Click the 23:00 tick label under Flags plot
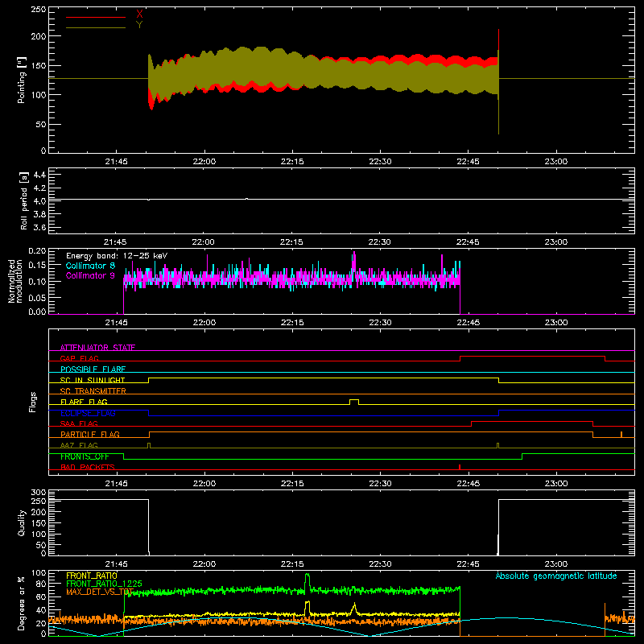This screenshot has width=644, height=644. [556, 484]
